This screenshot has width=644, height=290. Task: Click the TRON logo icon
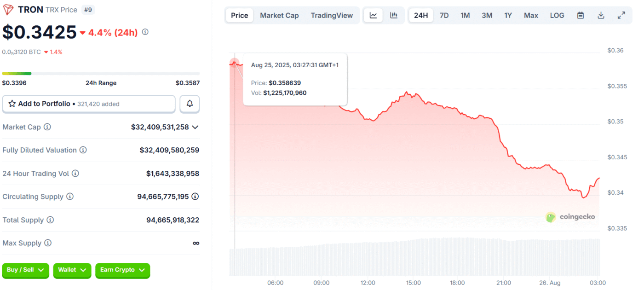[x=8, y=10]
